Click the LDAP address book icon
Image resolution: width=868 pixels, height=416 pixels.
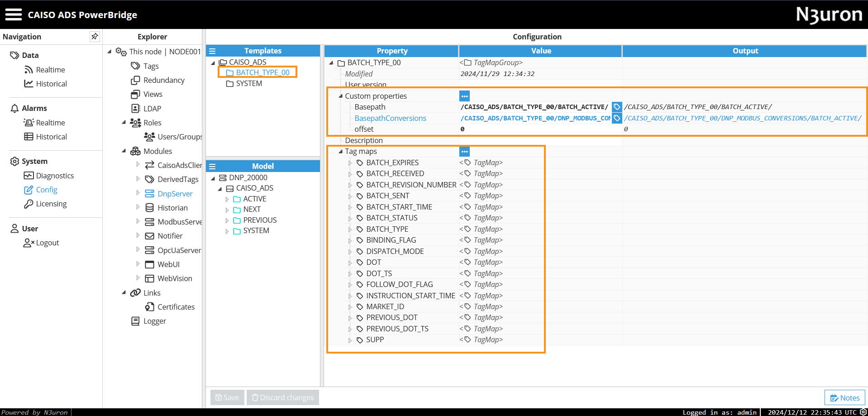135,109
